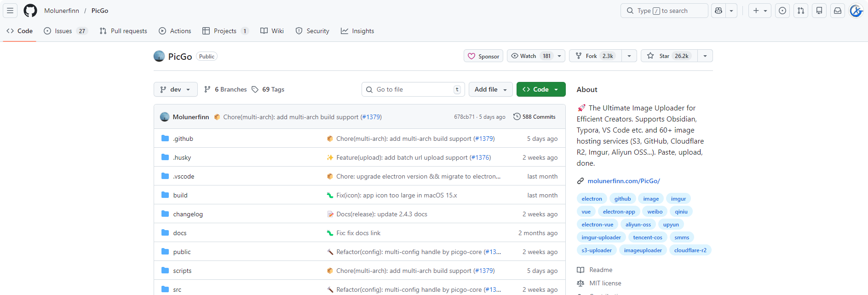Focus the Go to file field

pos(413,89)
